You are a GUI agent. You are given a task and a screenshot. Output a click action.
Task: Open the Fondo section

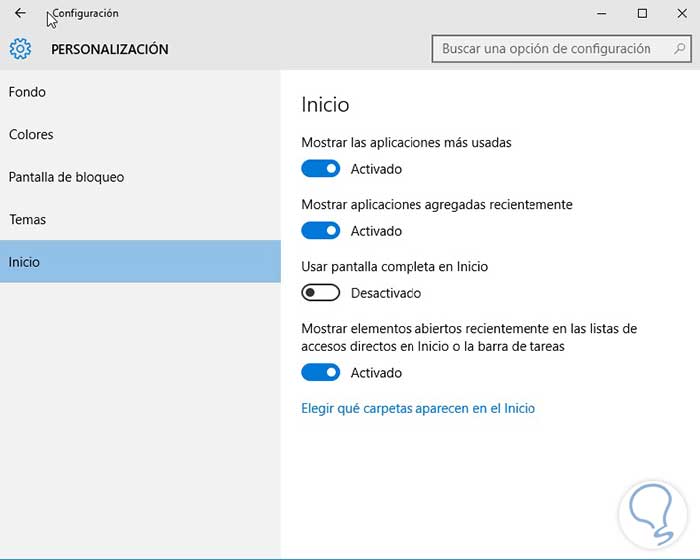pyautogui.click(x=140, y=92)
